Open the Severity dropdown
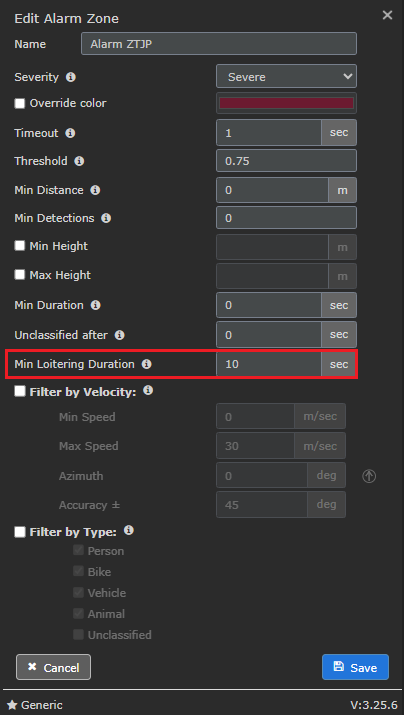This screenshot has height=715, width=404. (x=286, y=76)
